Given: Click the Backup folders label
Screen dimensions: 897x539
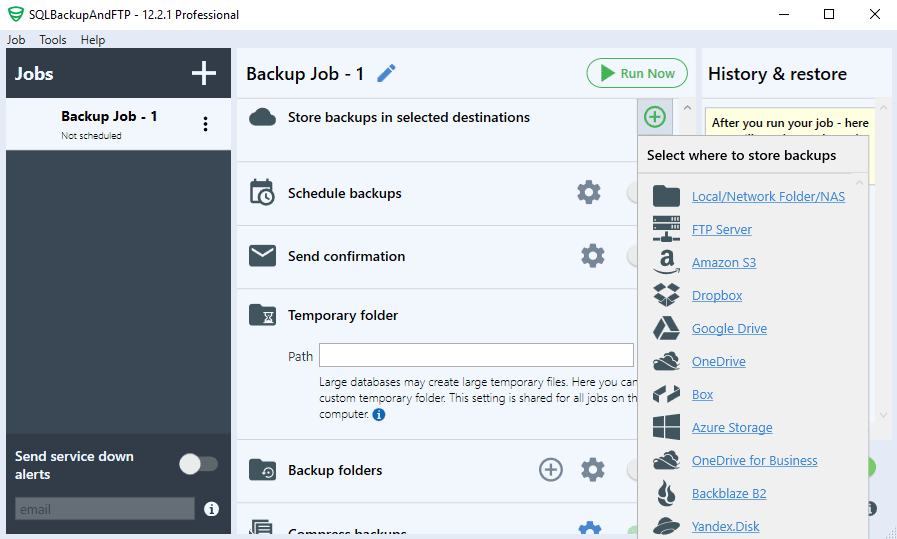Looking at the screenshot, I should point(335,470).
